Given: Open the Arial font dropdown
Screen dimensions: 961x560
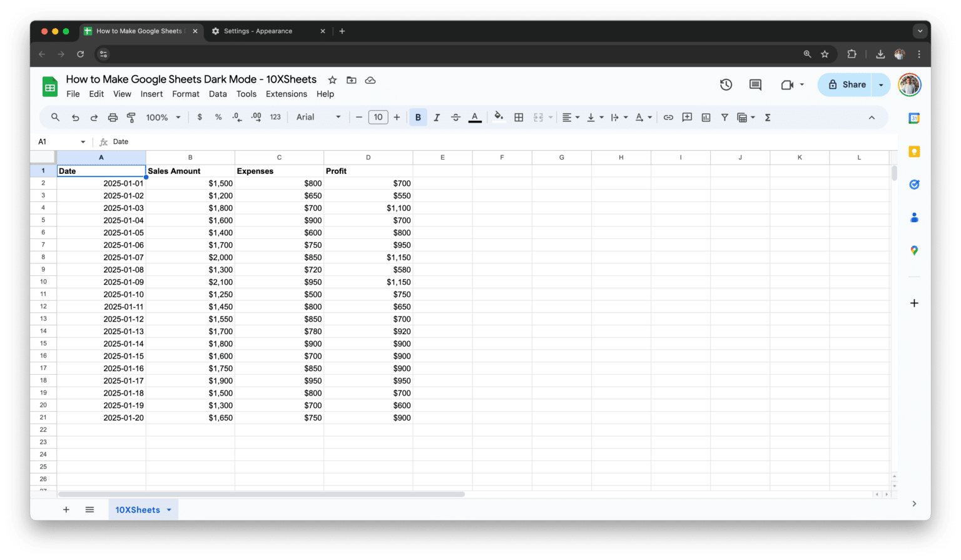Looking at the screenshot, I should pyautogui.click(x=318, y=117).
